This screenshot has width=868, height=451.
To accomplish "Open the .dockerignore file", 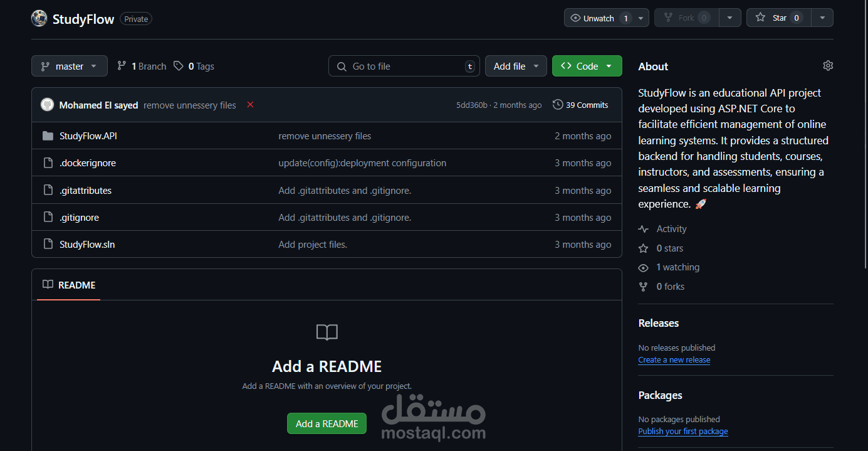I will (x=88, y=163).
